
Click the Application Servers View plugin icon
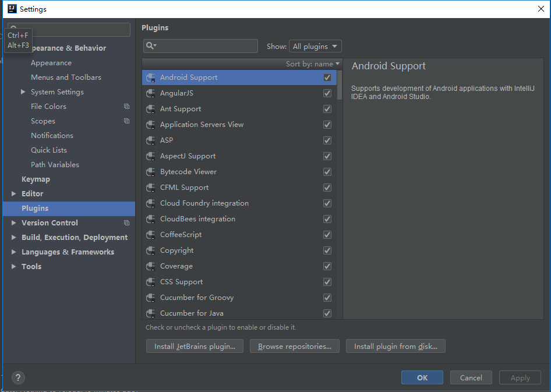150,125
